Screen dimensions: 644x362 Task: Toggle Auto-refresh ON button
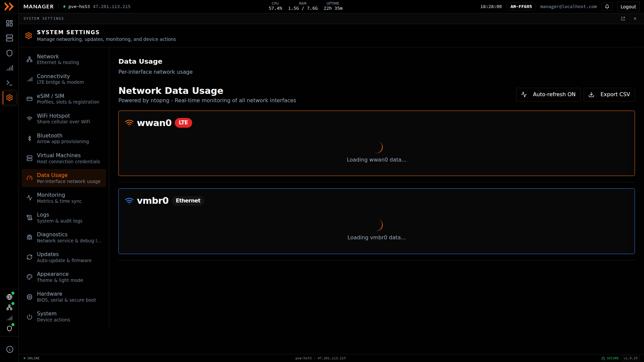(548, 95)
